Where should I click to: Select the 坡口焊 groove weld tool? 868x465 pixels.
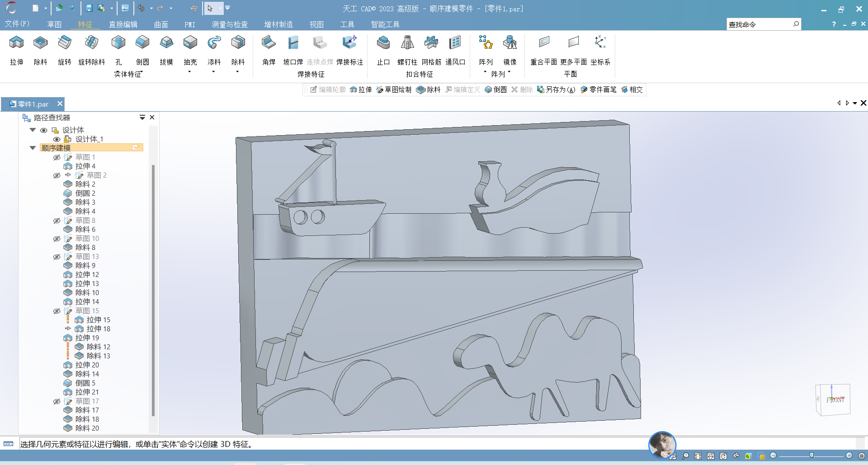[x=293, y=50]
